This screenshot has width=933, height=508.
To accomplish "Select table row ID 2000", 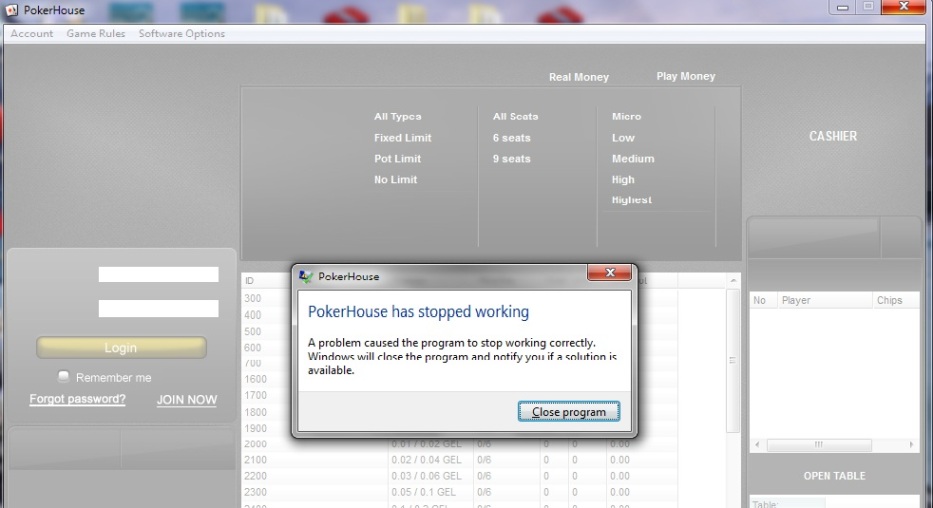I will coord(459,444).
